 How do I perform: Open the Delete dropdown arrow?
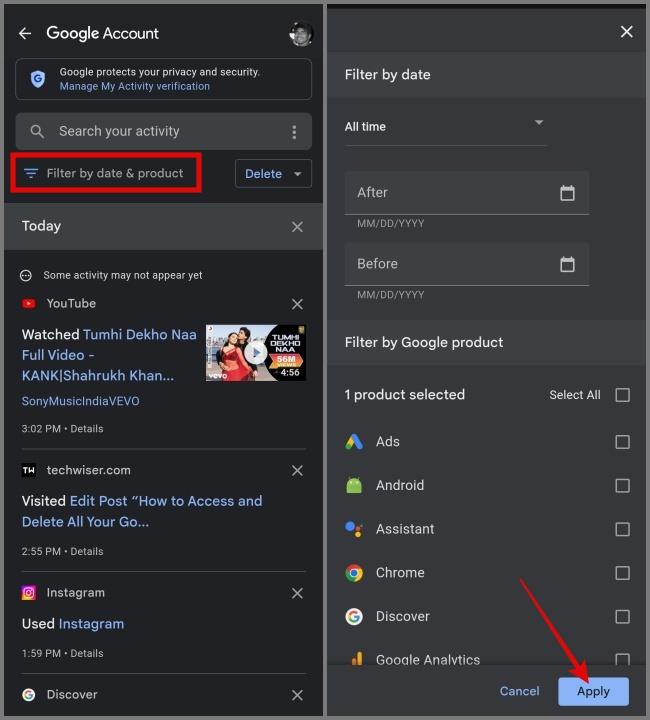point(297,174)
